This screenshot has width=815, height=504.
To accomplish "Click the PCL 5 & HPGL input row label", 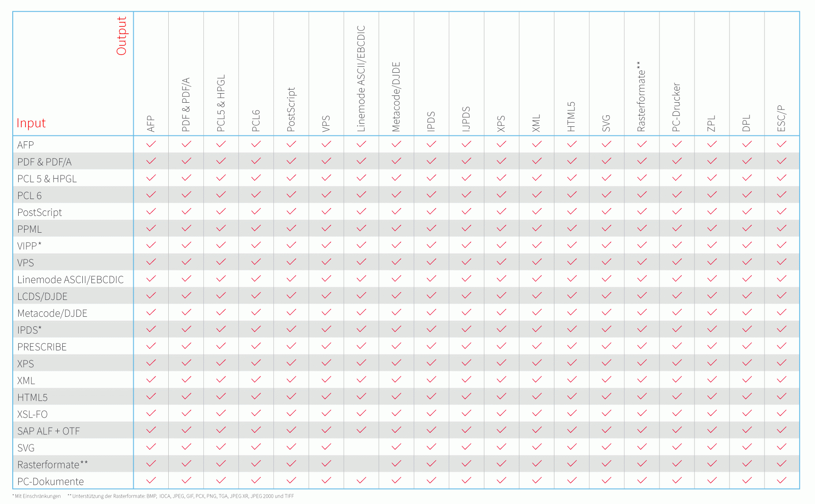I will 47,179.
